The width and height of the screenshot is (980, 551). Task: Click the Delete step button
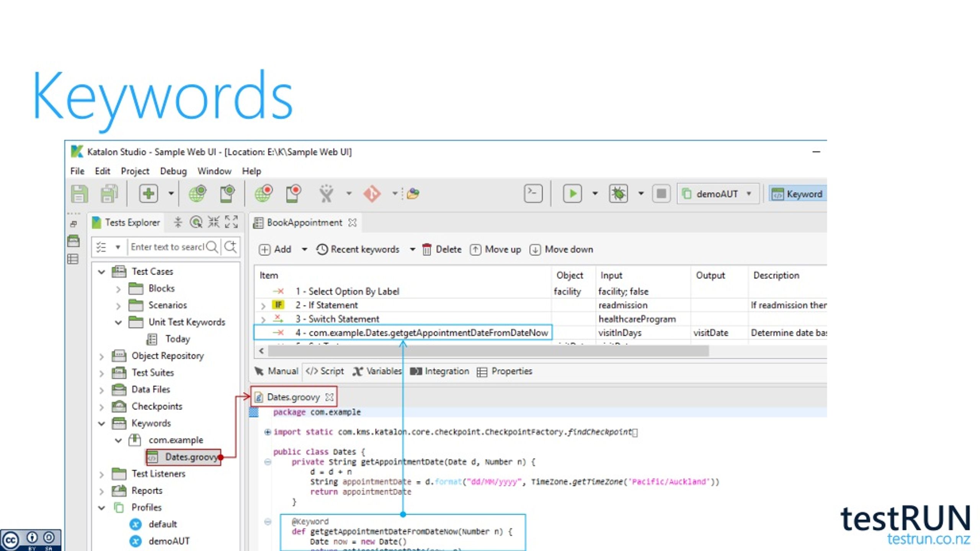point(442,249)
